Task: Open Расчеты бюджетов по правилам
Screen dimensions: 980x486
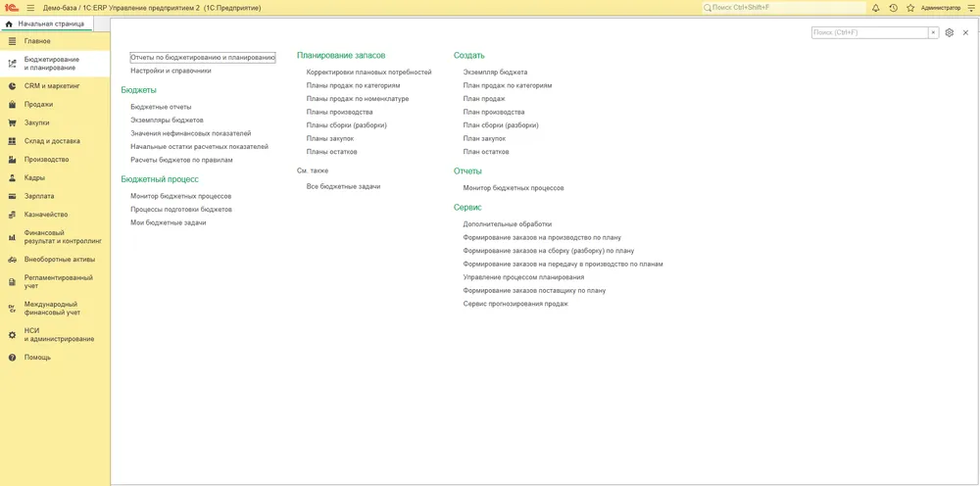Action: (181, 160)
